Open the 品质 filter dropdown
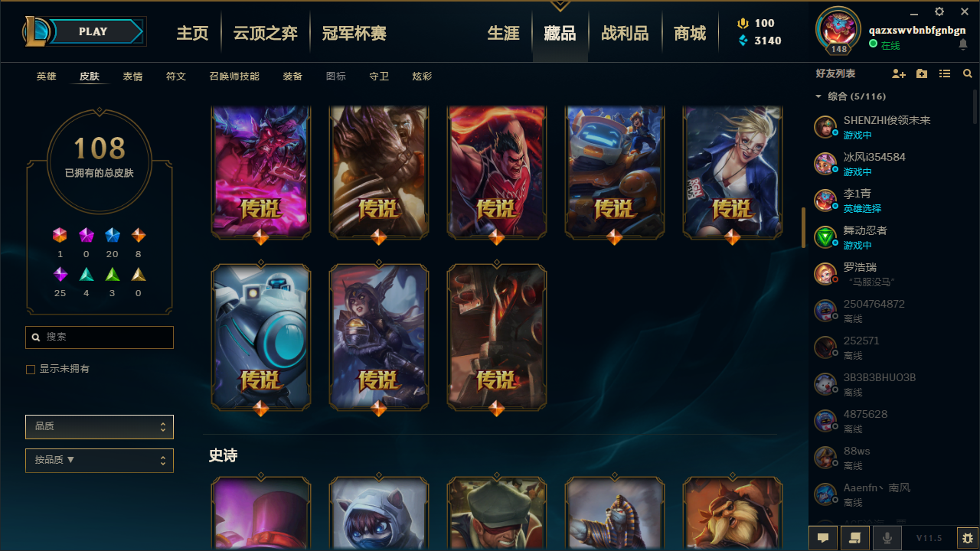The width and height of the screenshot is (980, 551). [x=100, y=426]
